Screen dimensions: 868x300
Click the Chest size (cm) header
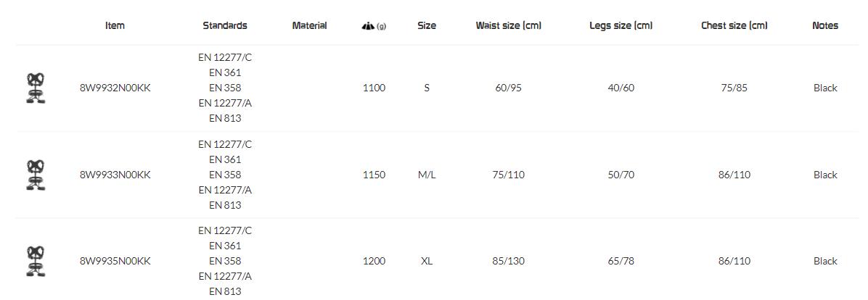[734, 25]
